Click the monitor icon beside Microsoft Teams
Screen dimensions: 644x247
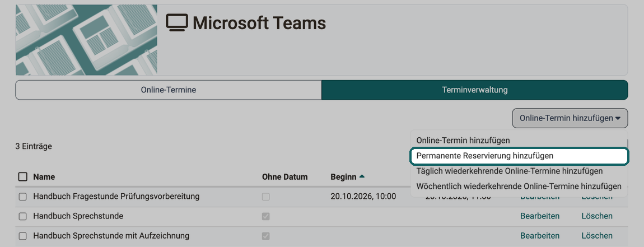pyautogui.click(x=177, y=22)
